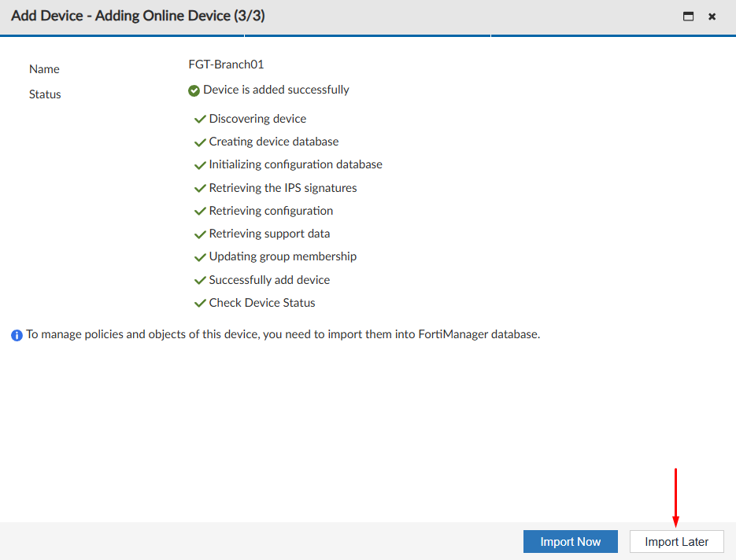Image resolution: width=736 pixels, height=560 pixels.
Task: Click the checkmark beside Retrieving support data
Action: (201, 233)
